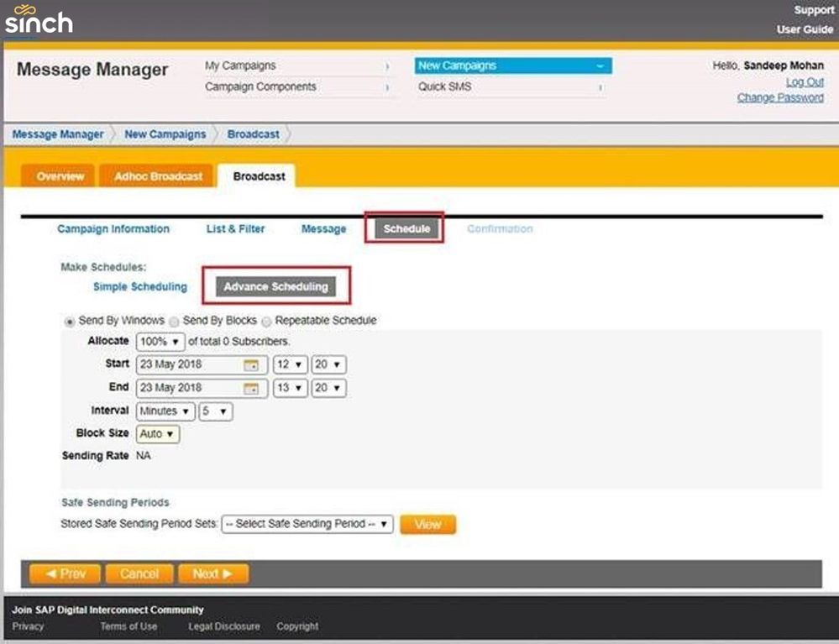This screenshot has width=839, height=644.
Task: Click the End date input field
Action: (189, 389)
